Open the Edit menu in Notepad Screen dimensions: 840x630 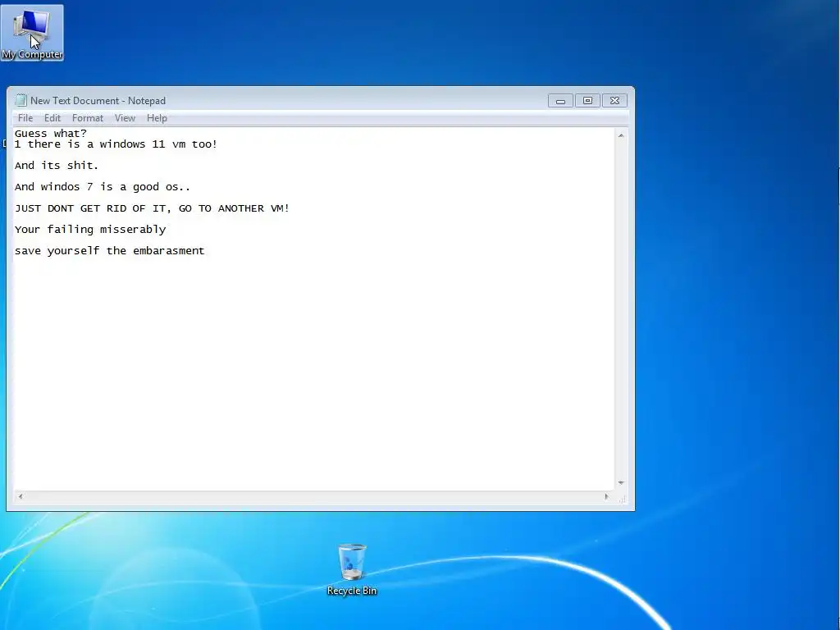point(52,118)
